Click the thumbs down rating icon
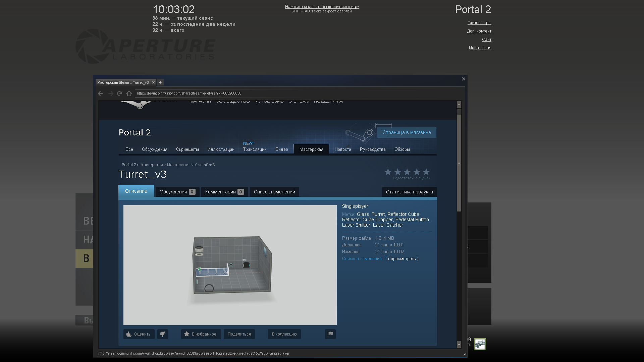This screenshot has height=362, width=644. [163, 334]
